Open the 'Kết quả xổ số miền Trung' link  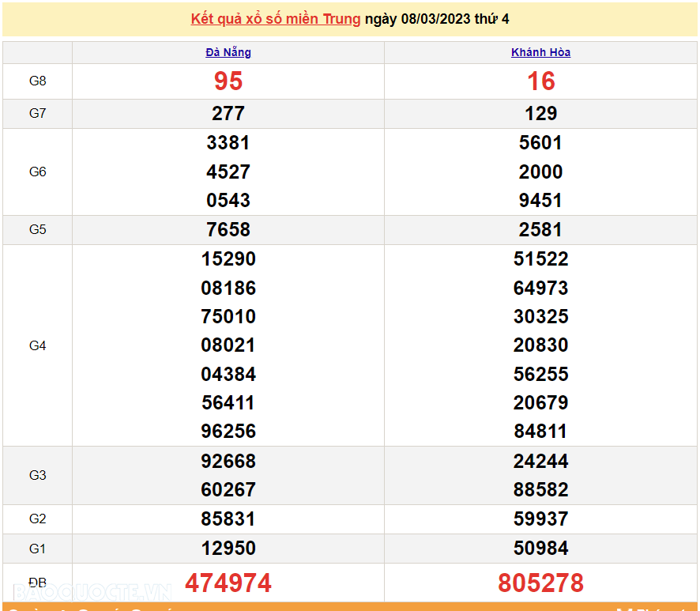tap(275, 19)
